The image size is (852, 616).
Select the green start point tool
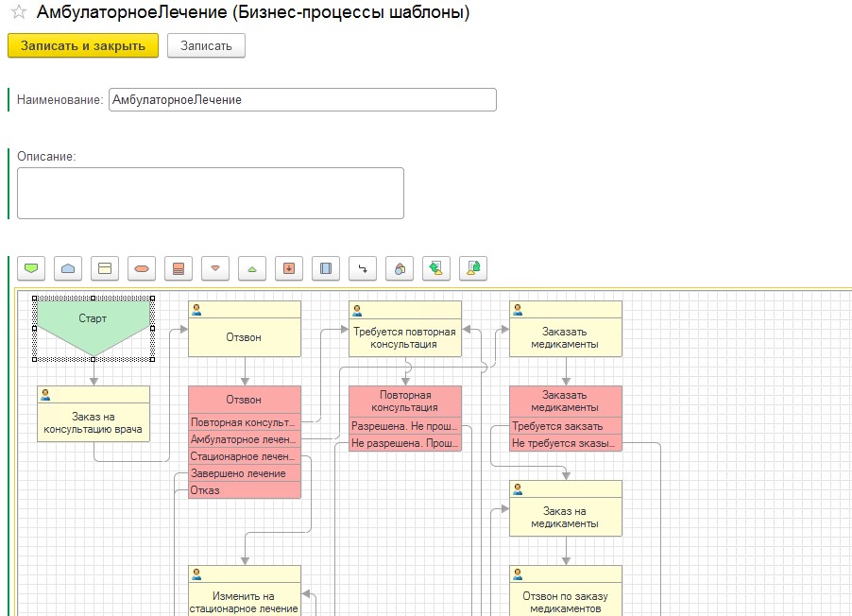point(31,268)
